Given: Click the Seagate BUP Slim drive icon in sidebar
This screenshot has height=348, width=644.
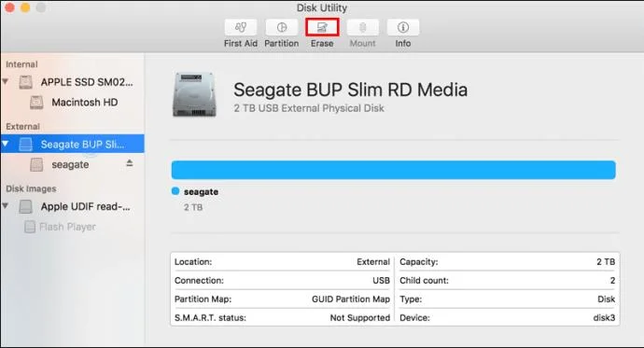Looking at the screenshot, I should click(x=25, y=144).
